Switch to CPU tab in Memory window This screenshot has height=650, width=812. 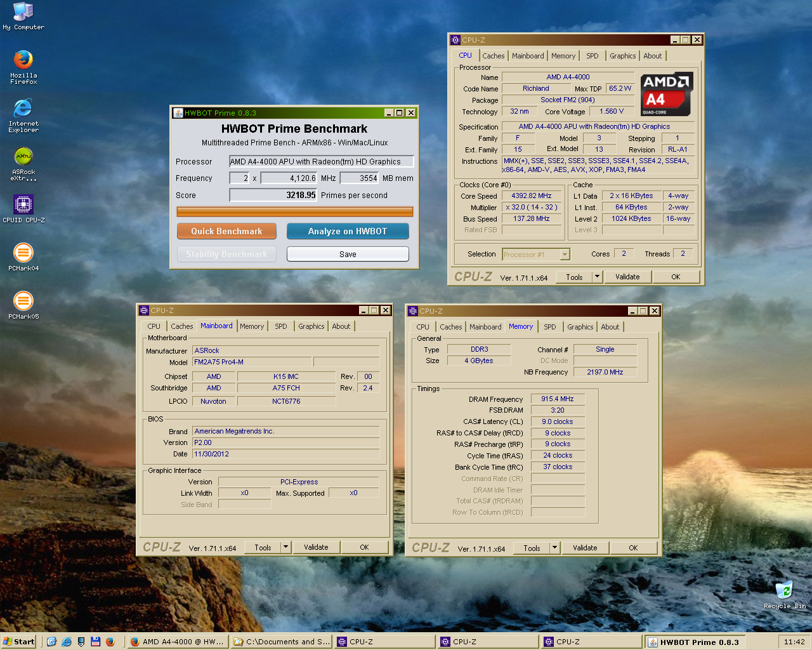[422, 327]
